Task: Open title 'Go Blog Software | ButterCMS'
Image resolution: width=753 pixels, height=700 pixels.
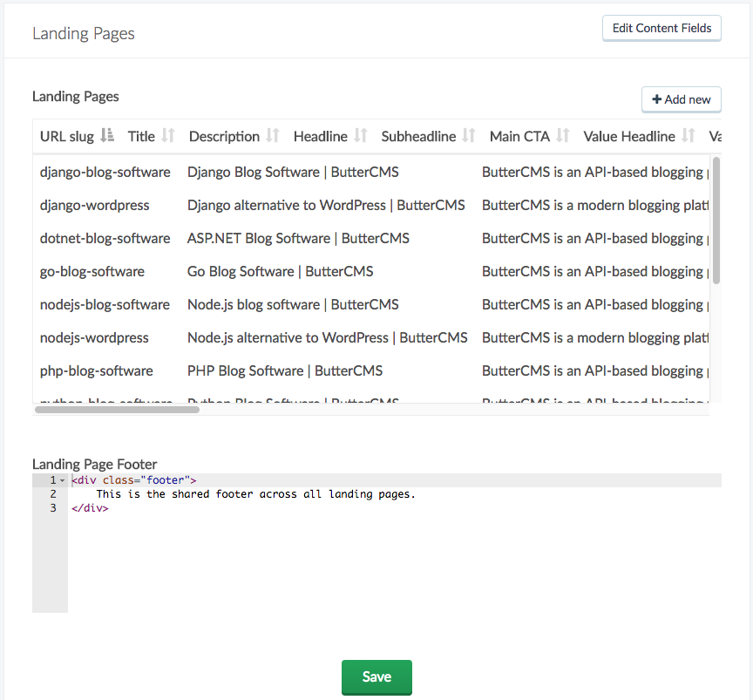Action: click(x=280, y=271)
